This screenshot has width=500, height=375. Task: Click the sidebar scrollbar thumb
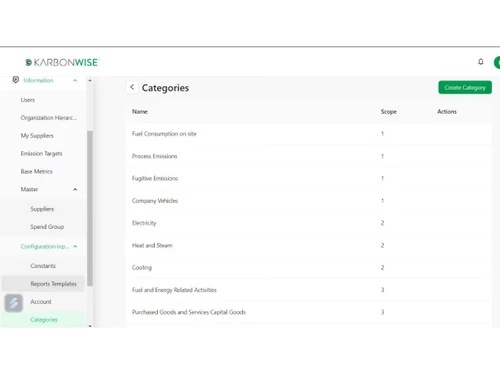click(x=90, y=208)
